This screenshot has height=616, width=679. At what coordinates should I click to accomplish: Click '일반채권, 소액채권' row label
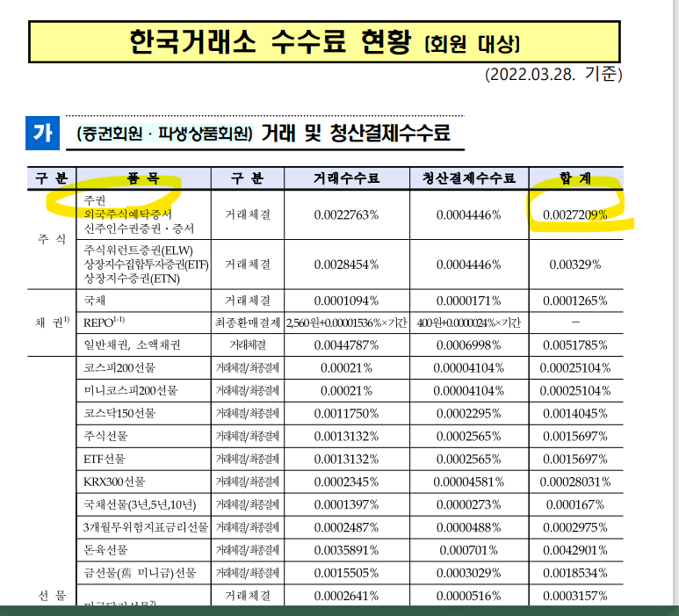click(x=132, y=344)
